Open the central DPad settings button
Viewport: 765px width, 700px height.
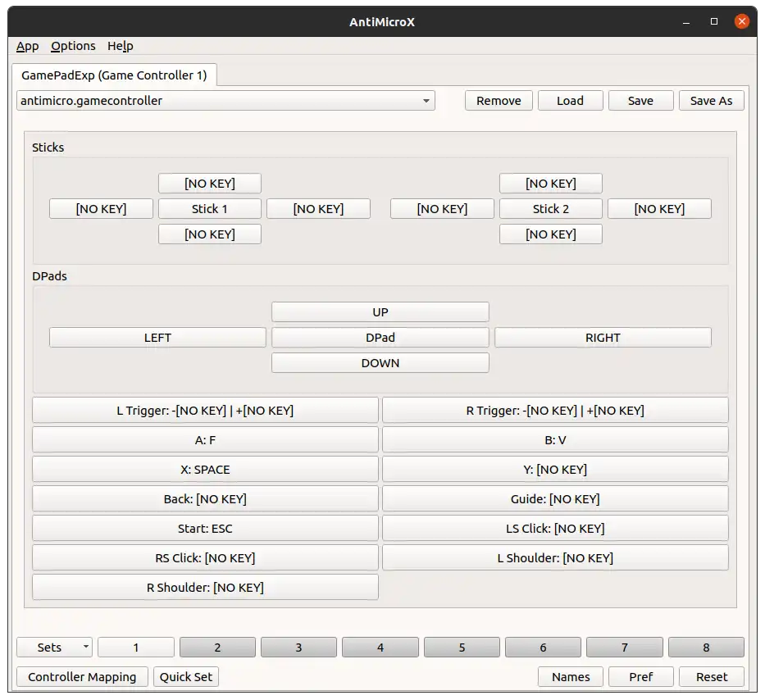(x=380, y=338)
